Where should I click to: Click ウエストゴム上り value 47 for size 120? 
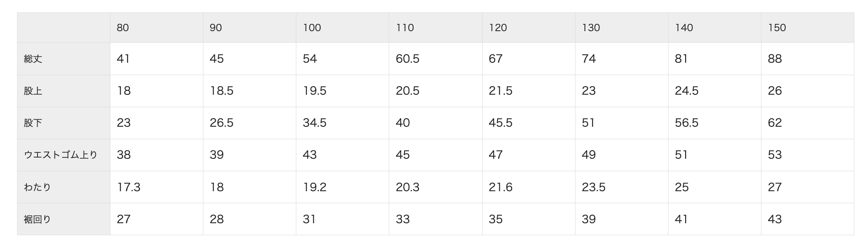[495, 155]
